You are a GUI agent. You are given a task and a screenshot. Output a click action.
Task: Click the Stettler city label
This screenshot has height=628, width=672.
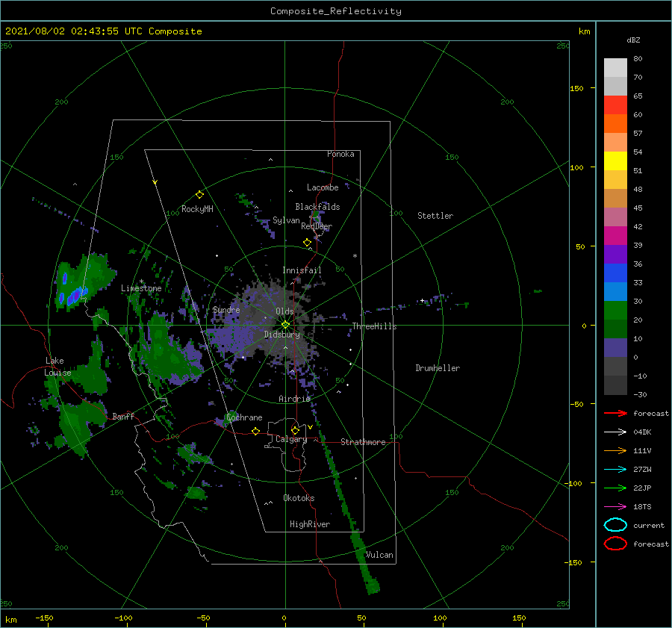click(x=435, y=216)
